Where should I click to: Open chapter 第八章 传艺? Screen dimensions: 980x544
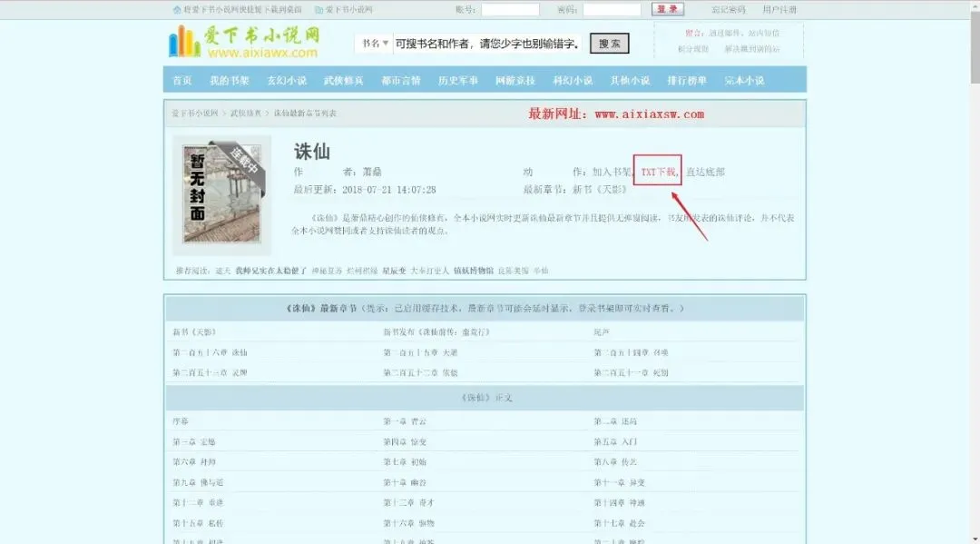pos(615,462)
